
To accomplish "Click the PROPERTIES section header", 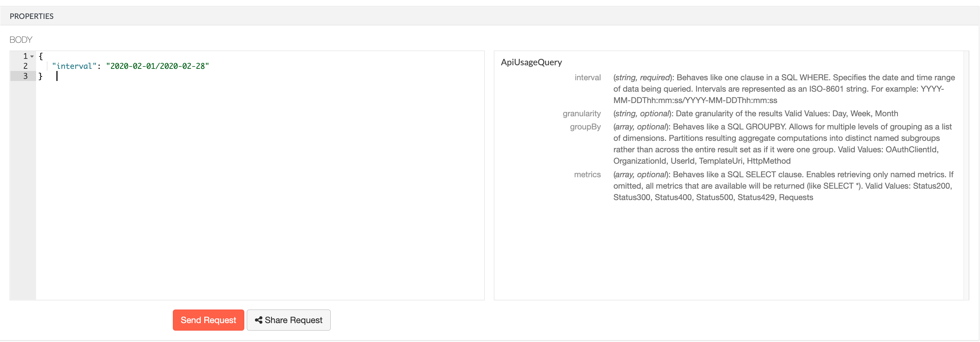I will 32,16.
